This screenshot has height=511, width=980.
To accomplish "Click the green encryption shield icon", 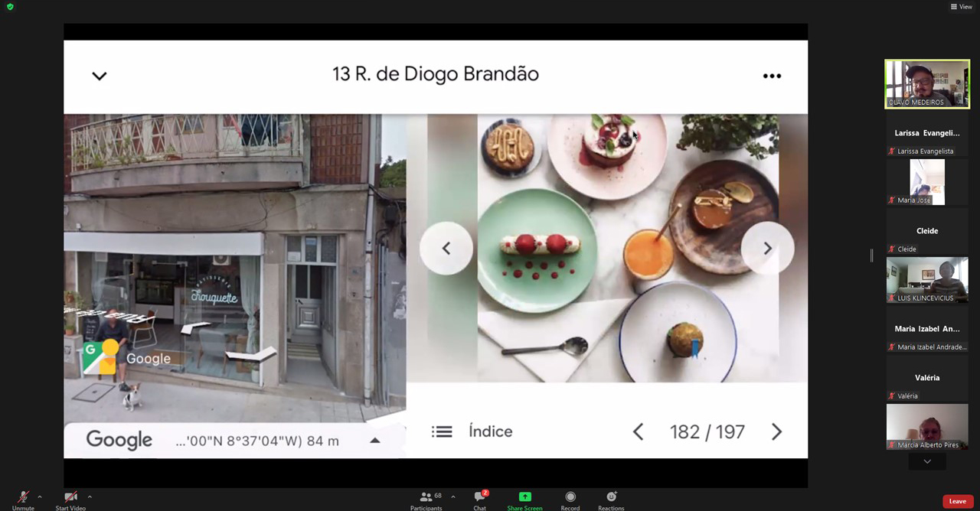I will click(10, 7).
